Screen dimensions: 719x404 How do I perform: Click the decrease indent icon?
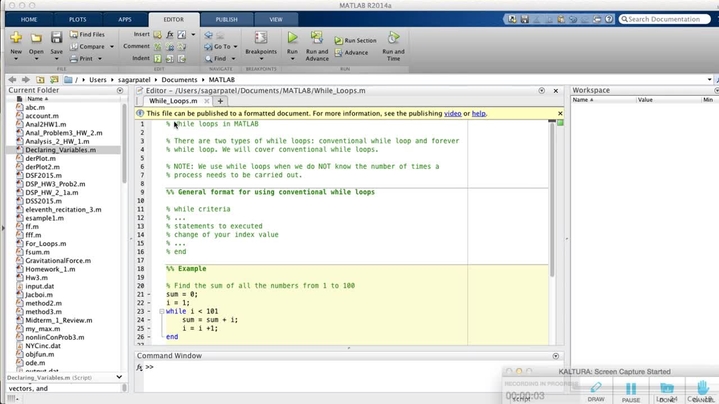182,59
